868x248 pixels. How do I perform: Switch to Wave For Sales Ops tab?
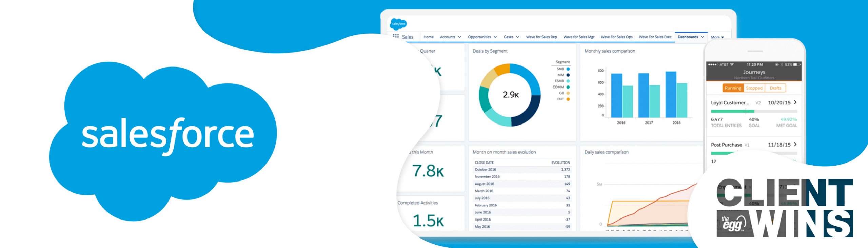click(617, 37)
